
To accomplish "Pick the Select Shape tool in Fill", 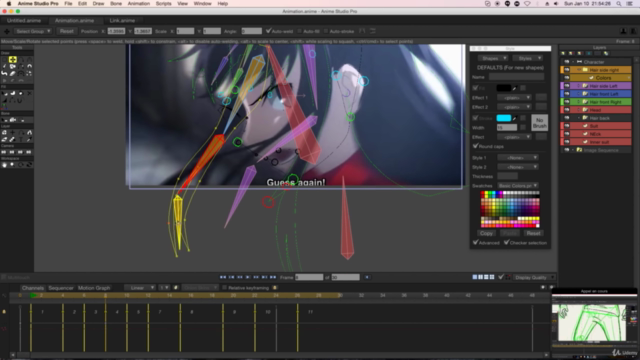I will pos(4,93).
